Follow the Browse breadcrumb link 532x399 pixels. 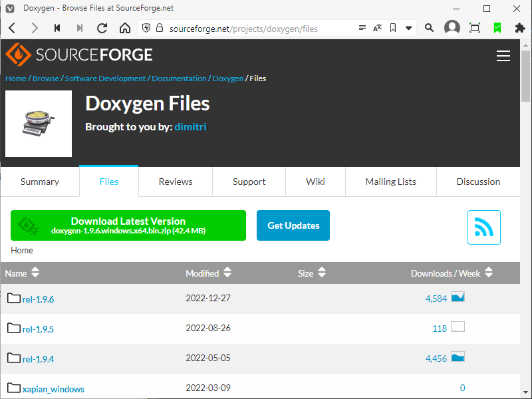[x=46, y=78]
